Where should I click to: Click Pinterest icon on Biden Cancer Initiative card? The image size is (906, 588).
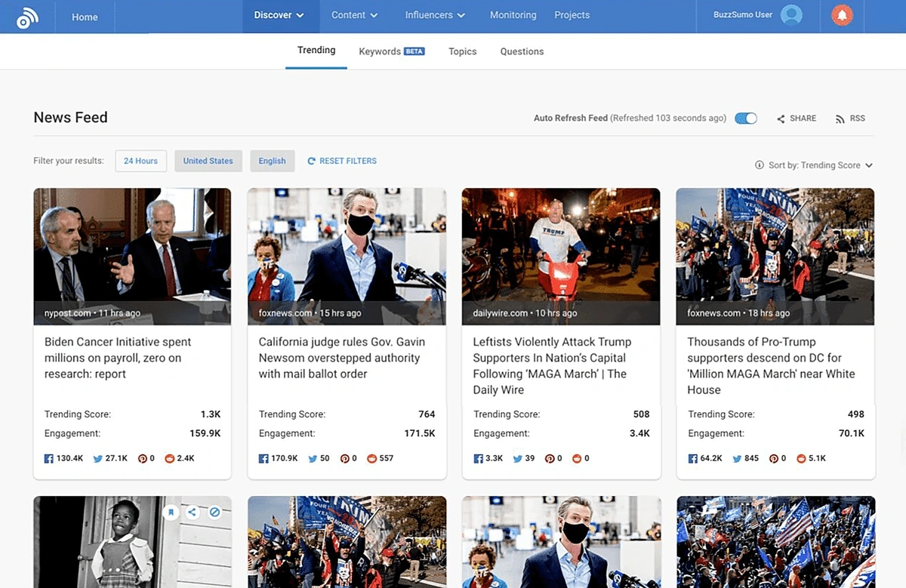pyautogui.click(x=142, y=458)
